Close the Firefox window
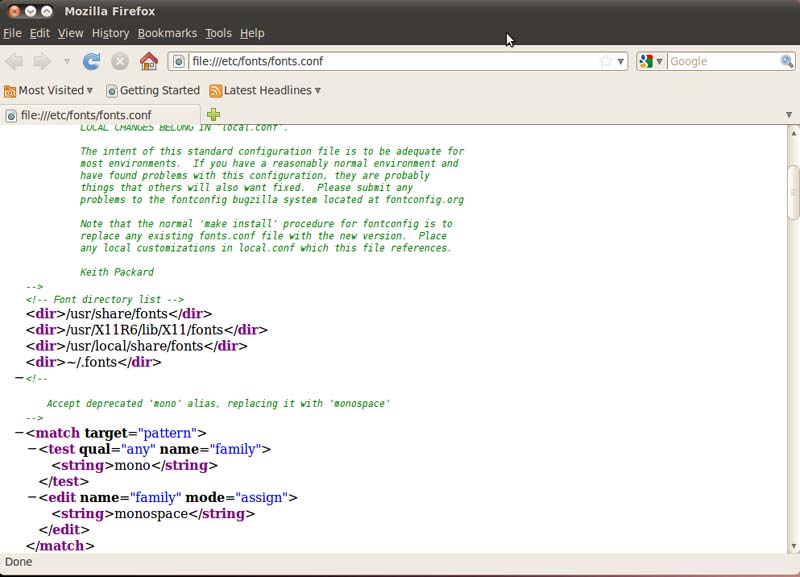800x577 pixels. coord(14,11)
